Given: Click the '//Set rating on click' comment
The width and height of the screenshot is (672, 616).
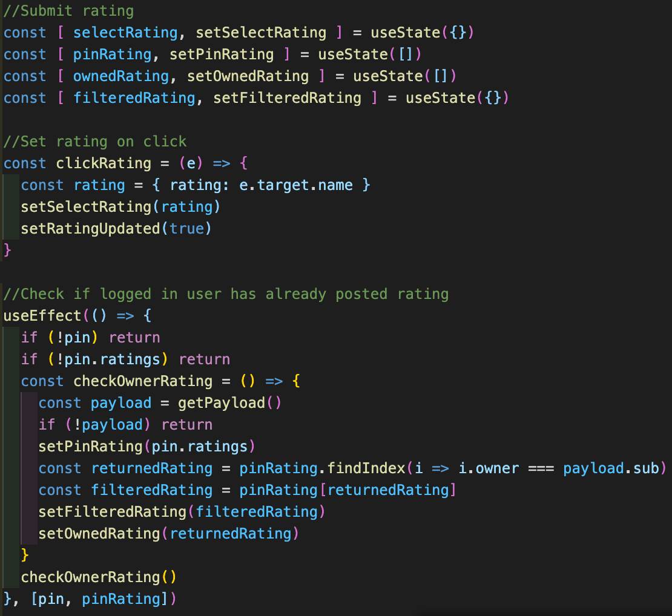Looking at the screenshot, I should click(x=95, y=142).
